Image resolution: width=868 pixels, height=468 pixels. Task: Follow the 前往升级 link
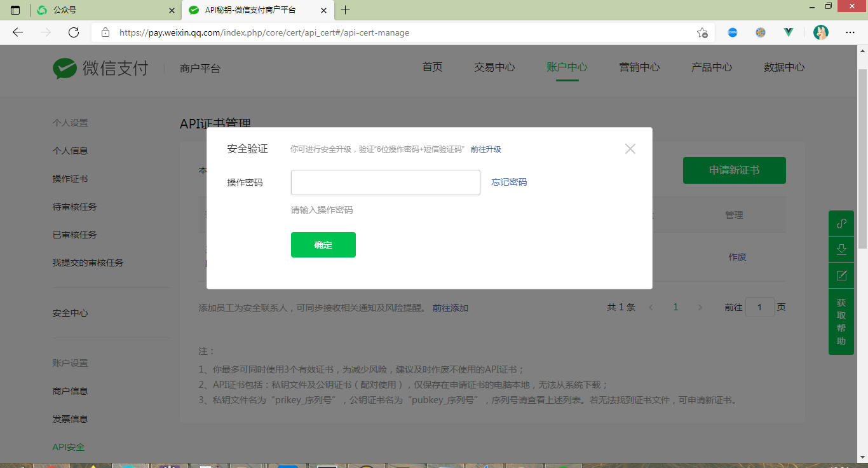tap(486, 149)
